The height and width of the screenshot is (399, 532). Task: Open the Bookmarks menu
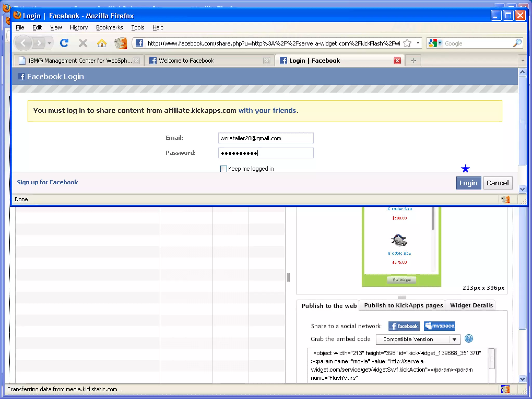point(109,28)
